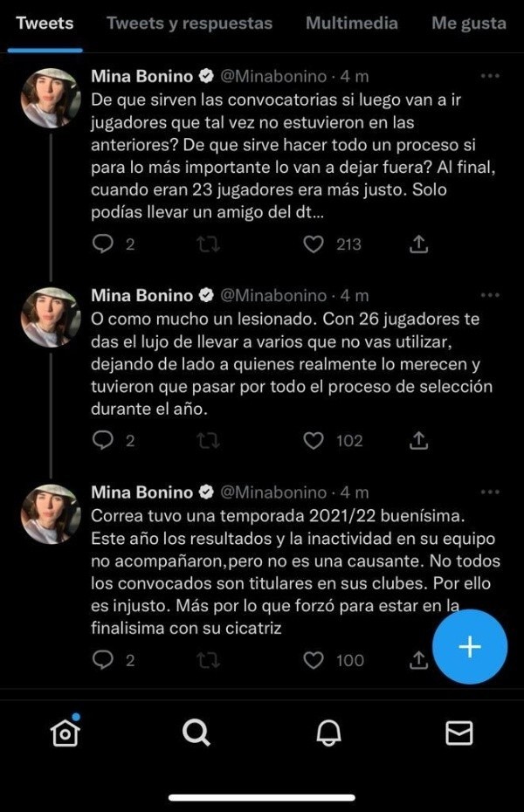The width and height of the screenshot is (524, 812).
Task: Open more options on the second tweet
Action: point(490,296)
